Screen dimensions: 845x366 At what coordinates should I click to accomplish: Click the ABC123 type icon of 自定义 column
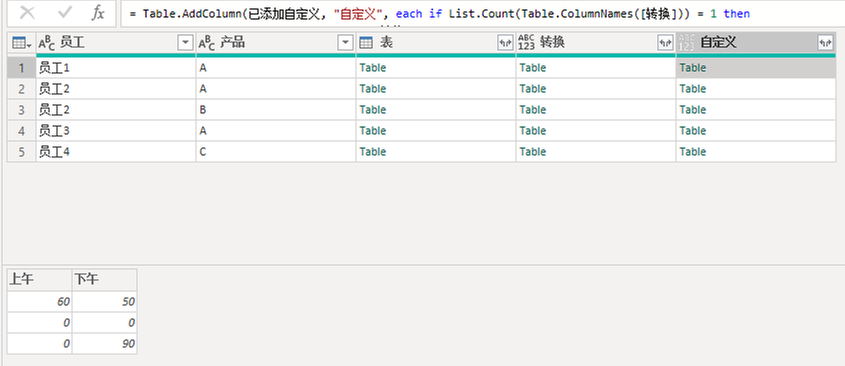coord(686,43)
